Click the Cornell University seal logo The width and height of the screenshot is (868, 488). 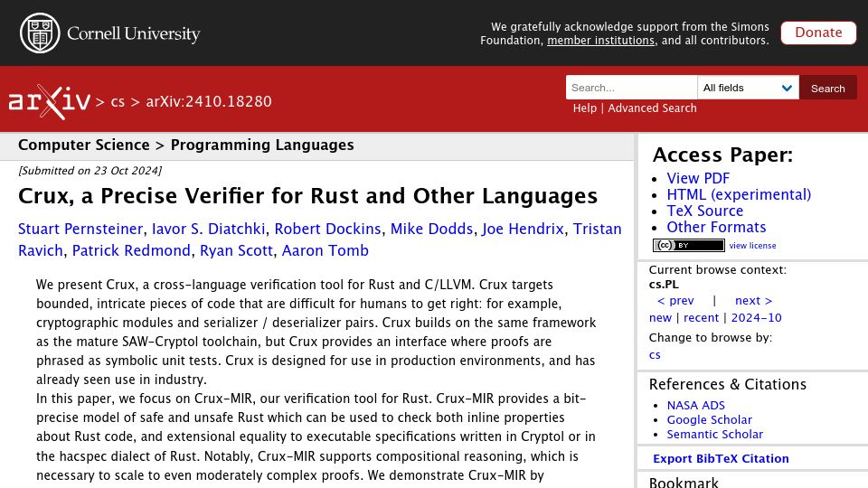coord(40,33)
